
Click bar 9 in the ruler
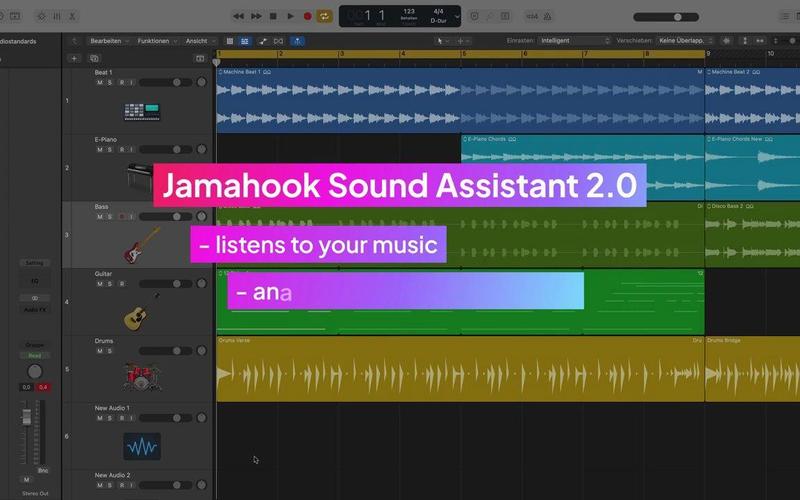click(708, 54)
